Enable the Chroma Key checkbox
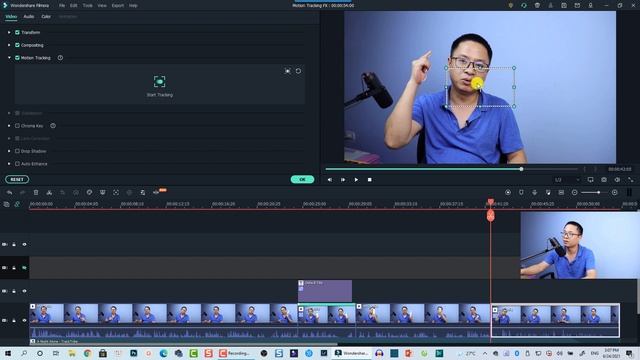The width and height of the screenshot is (640, 360). tap(17, 126)
